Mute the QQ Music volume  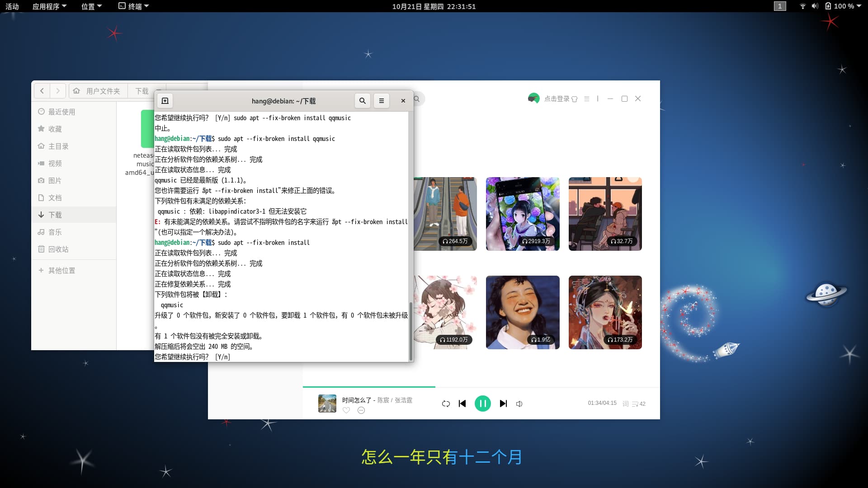[x=519, y=404]
